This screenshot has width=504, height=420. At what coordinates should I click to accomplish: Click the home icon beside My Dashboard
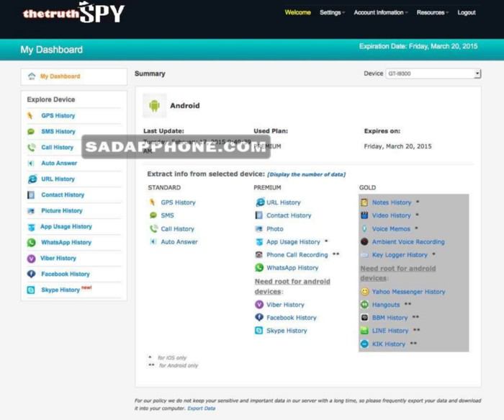coord(32,76)
